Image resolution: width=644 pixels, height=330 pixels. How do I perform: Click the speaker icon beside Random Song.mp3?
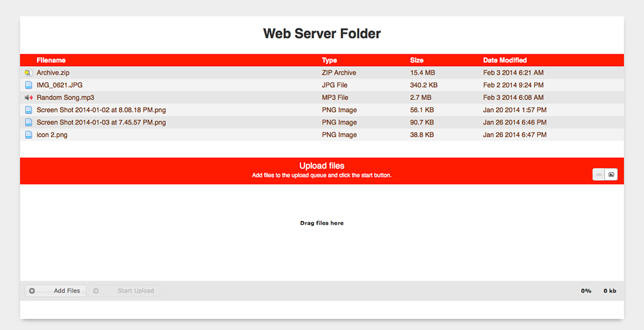28,98
